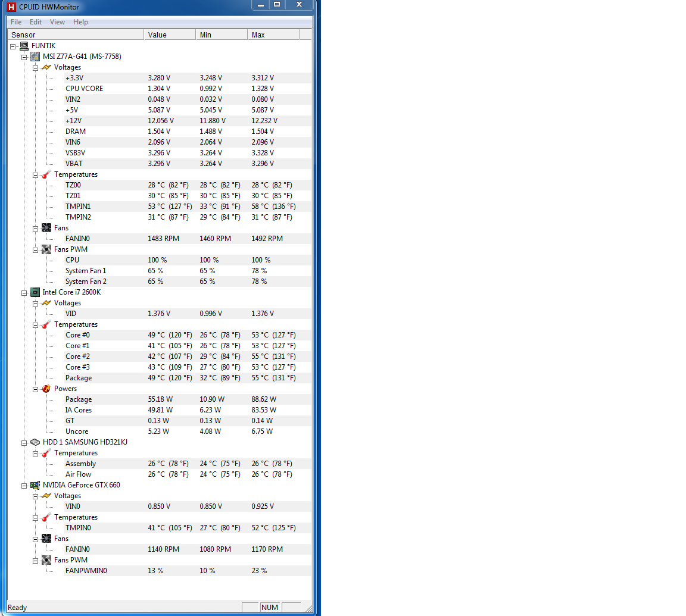Select the Assembly temperature row
This screenshot has width=686, height=616.
188,464
